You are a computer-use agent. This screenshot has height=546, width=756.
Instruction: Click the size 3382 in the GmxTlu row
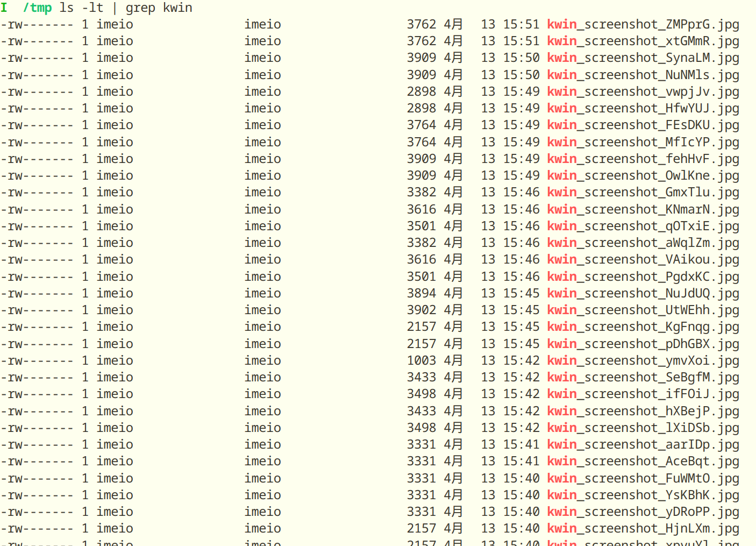point(422,193)
